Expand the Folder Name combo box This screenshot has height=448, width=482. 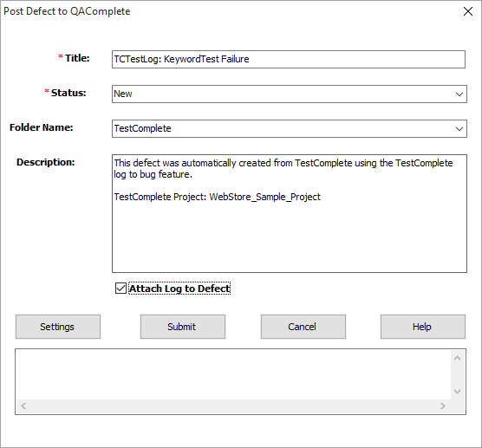pyautogui.click(x=290, y=128)
